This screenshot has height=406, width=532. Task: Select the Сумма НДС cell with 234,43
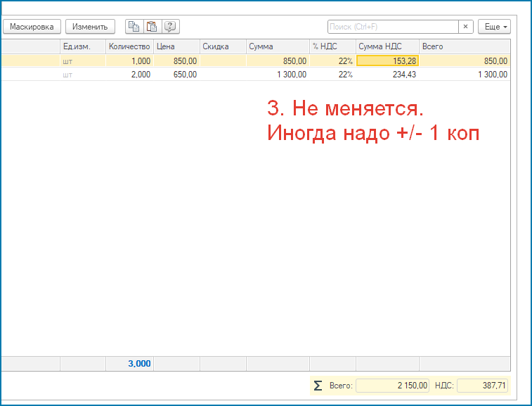click(x=387, y=75)
